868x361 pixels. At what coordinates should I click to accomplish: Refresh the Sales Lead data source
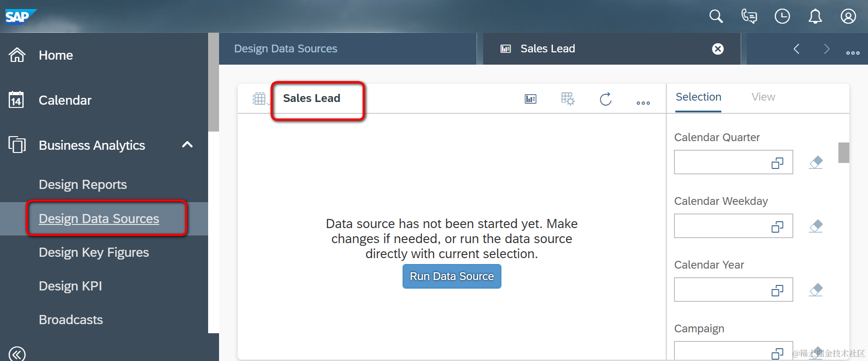pyautogui.click(x=606, y=99)
